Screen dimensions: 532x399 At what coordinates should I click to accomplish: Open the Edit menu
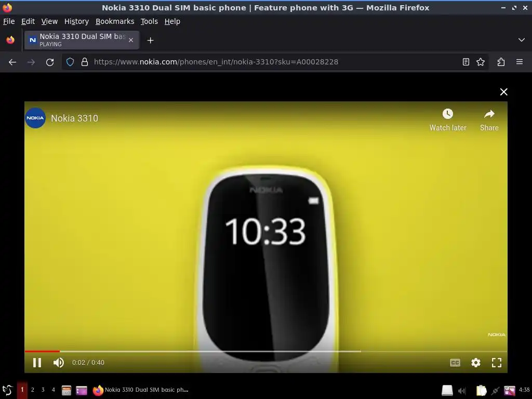point(28,21)
